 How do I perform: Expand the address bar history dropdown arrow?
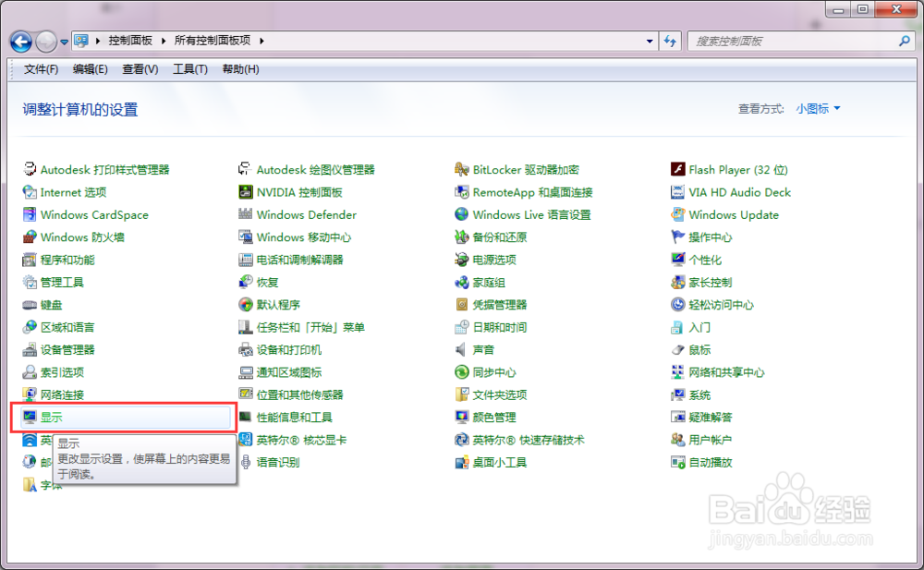[x=650, y=41]
